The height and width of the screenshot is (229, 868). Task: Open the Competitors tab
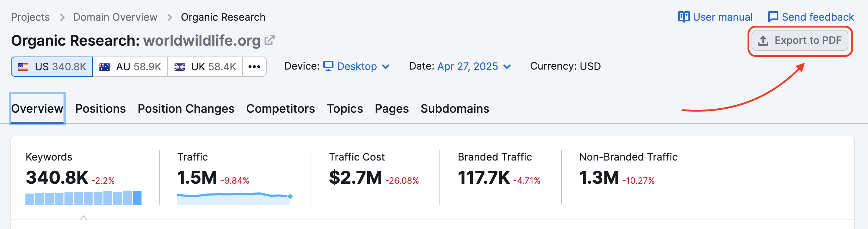[281, 109]
